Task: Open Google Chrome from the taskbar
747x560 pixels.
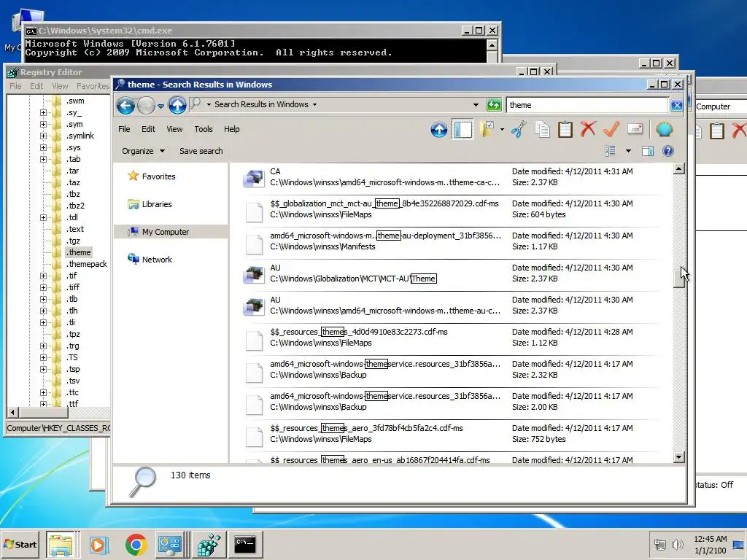Action: point(136,545)
